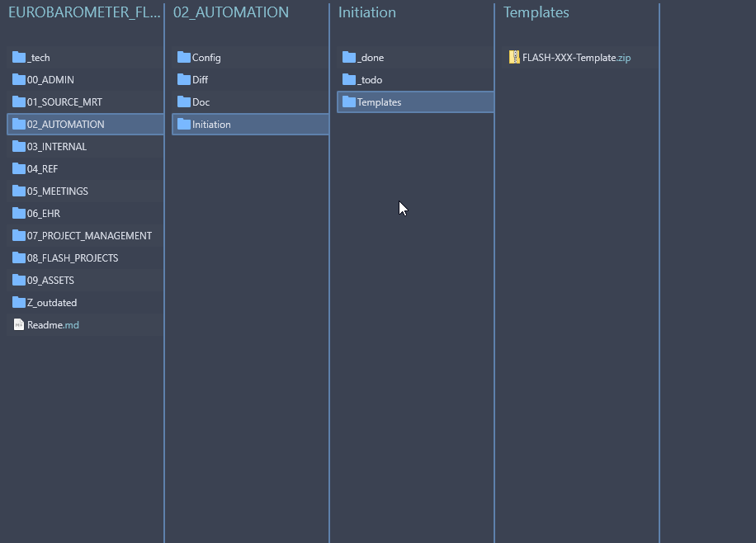The image size is (756, 543).
Task: Click the folder icon of the selected Templates row
Action: [348, 102]
